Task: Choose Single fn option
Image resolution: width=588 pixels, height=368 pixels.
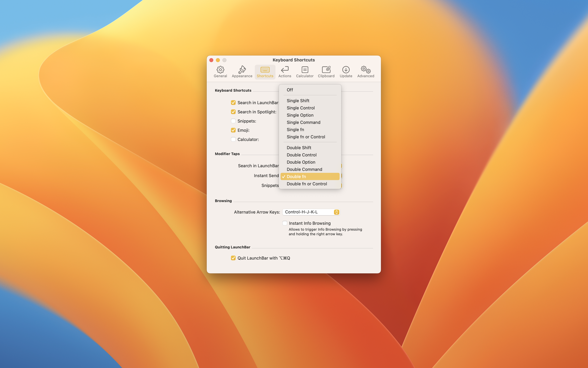Action: [310, 129]
